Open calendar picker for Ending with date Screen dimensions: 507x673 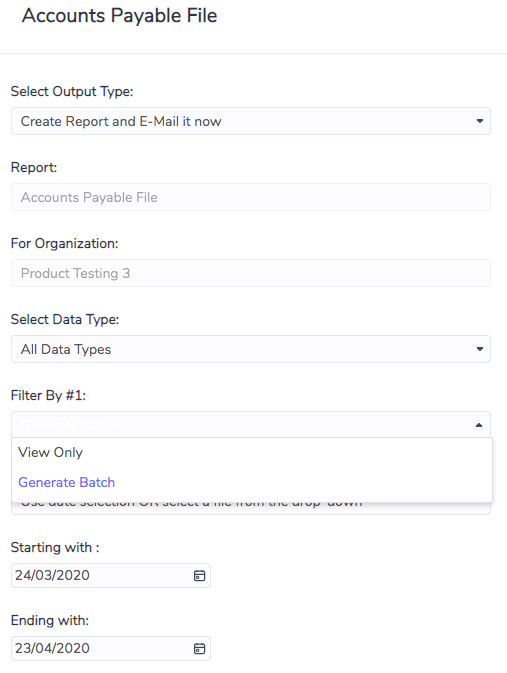199,649
